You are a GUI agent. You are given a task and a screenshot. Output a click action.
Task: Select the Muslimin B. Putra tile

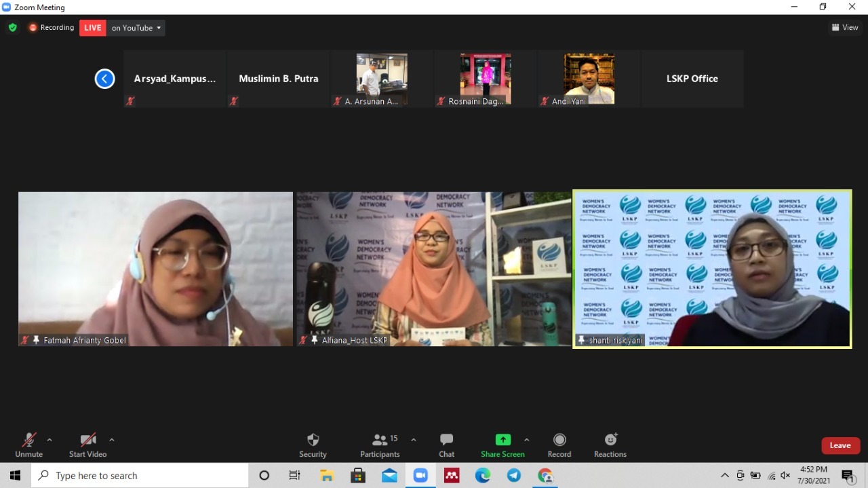pyautogui.click(x=279, y=79)
